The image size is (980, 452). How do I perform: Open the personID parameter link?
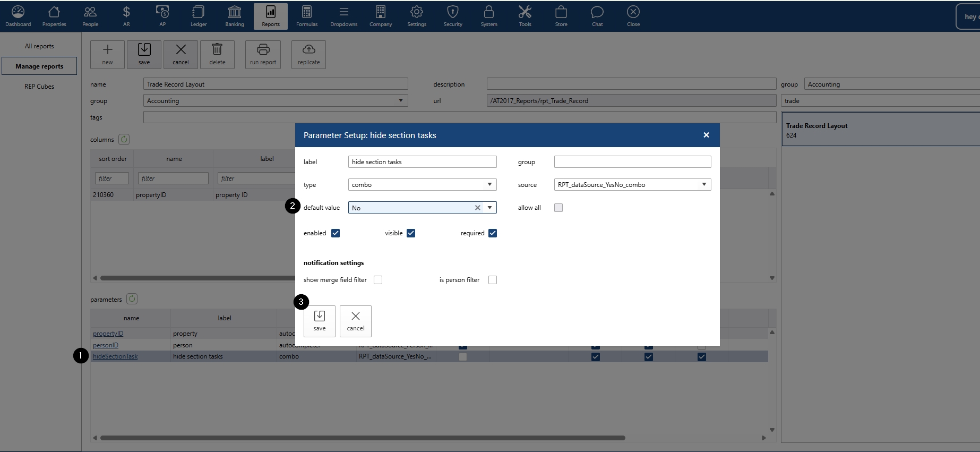click(106, 345)
